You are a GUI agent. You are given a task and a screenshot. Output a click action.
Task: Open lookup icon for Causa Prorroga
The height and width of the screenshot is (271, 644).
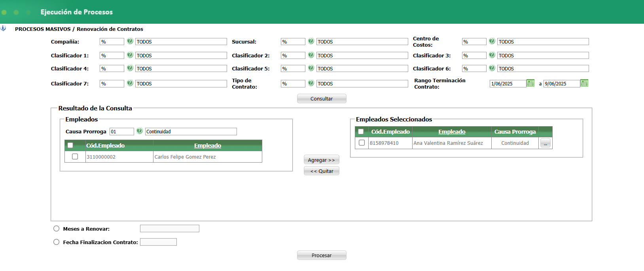click(x=139, y=131)
